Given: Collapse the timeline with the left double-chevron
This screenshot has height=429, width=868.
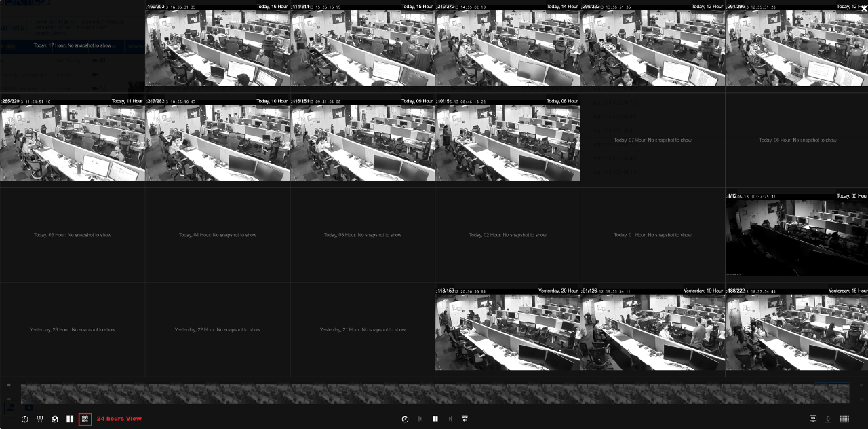Looking at the screenshot, I should pyautogui.click(x=8, y=385).
